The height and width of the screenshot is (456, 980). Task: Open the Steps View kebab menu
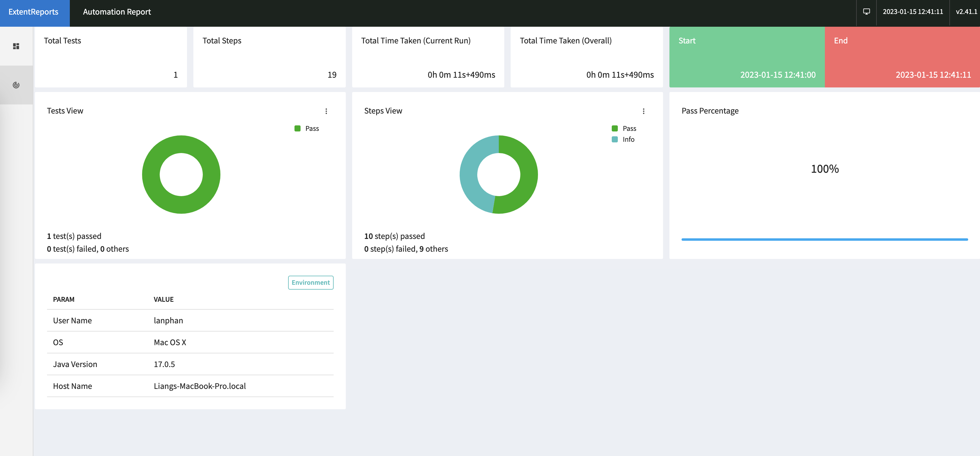(644, 111)
